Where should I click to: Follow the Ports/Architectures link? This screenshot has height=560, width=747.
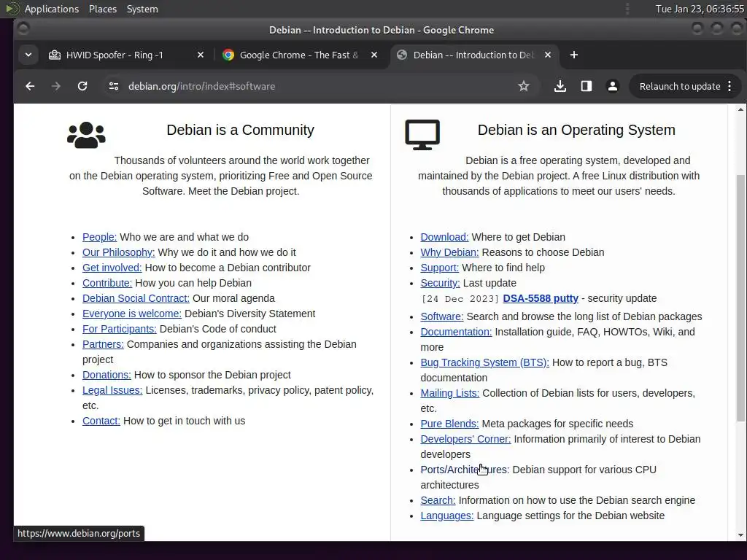pyautogui.click(x=465, y=470)
